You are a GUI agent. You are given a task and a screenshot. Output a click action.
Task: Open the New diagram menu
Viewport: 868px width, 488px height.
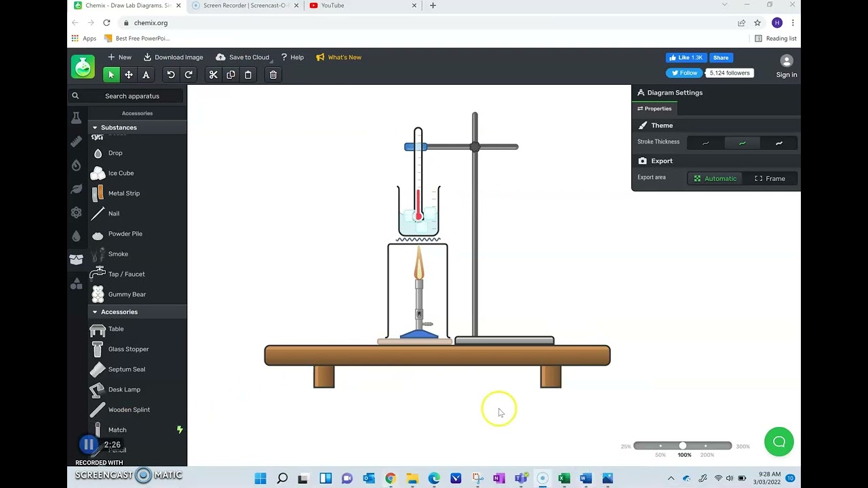119,57
